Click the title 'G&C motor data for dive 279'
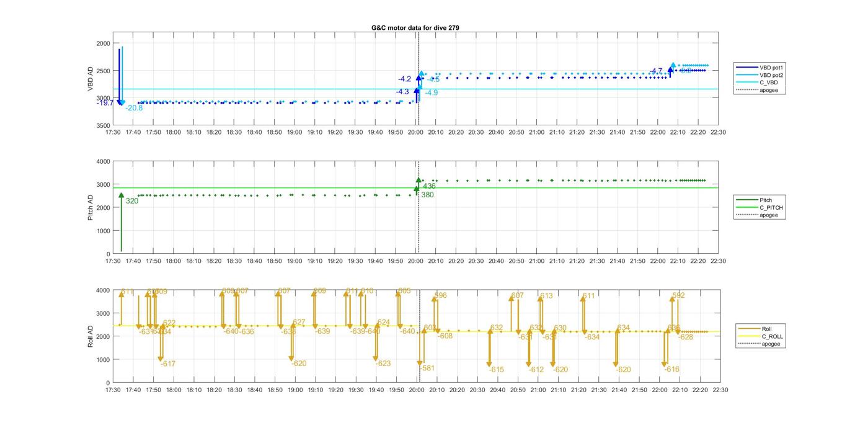 (415, 28)
